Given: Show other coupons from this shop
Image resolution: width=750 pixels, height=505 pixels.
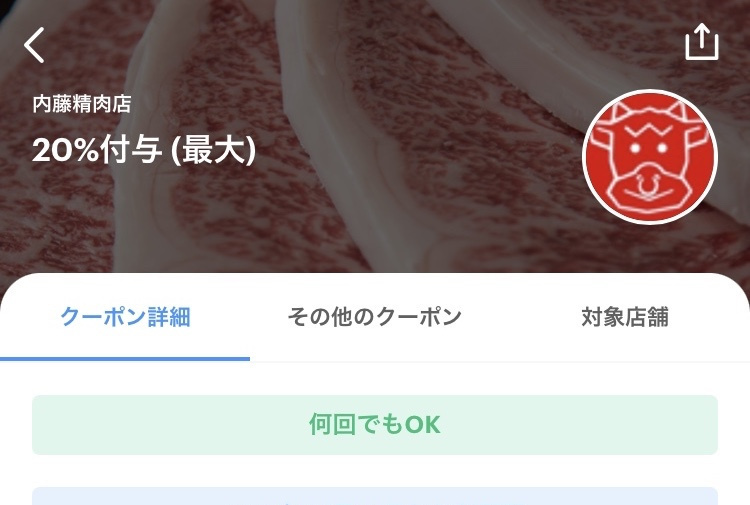Looking at the screenshot, I should coord(375,317).
